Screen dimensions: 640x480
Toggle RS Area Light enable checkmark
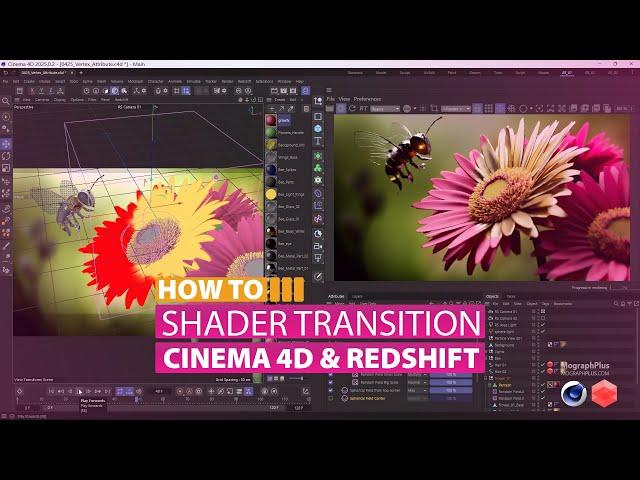tap(543, 325)
